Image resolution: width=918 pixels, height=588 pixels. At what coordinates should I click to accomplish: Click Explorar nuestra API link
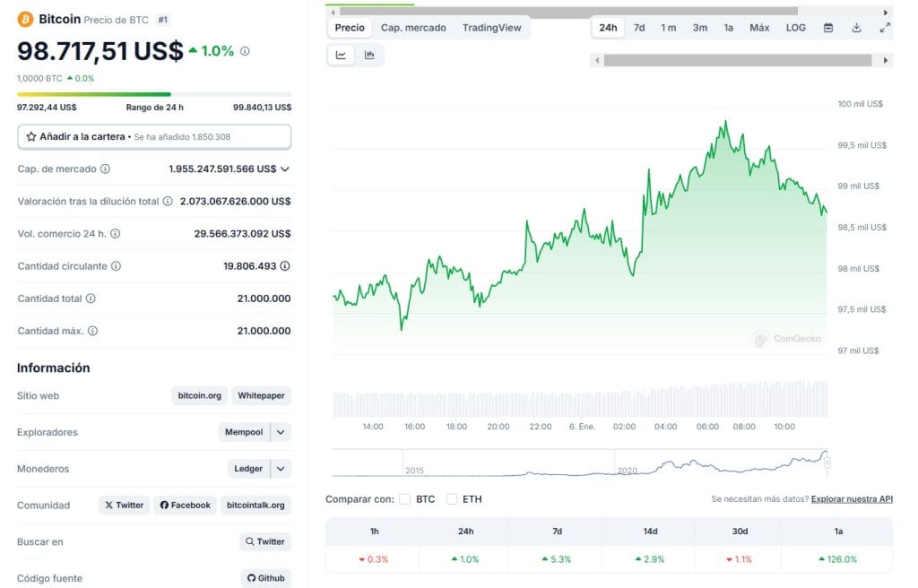pos(852,499)
